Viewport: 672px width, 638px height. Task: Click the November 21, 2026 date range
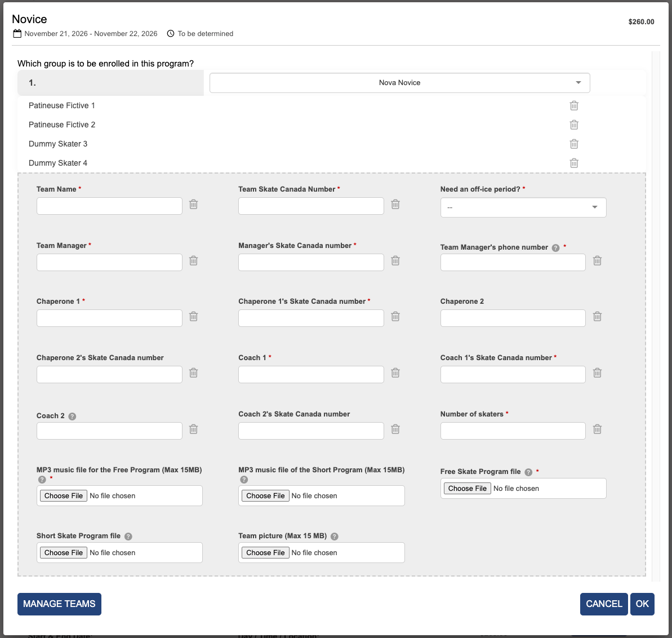[x=91, y=33]
